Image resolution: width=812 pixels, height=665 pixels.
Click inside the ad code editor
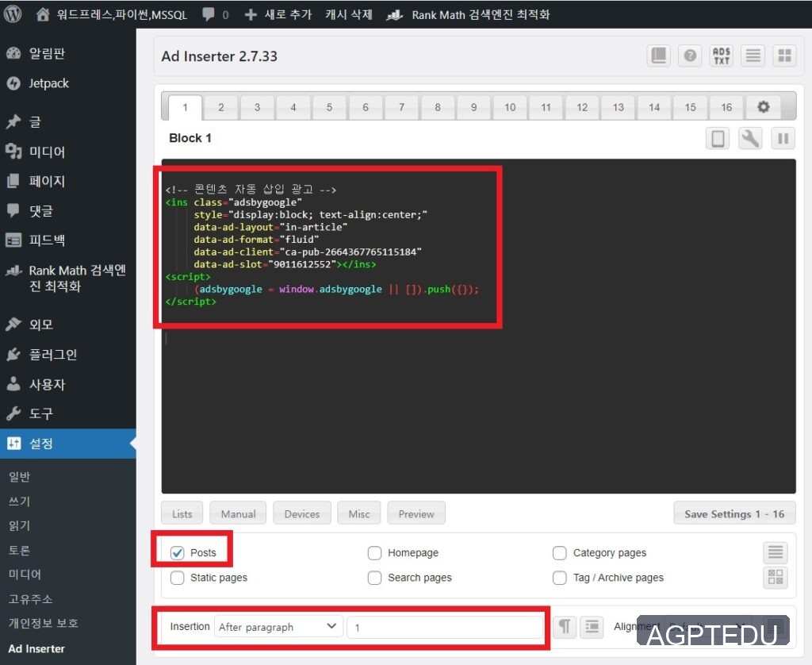(x=478, y=326)
